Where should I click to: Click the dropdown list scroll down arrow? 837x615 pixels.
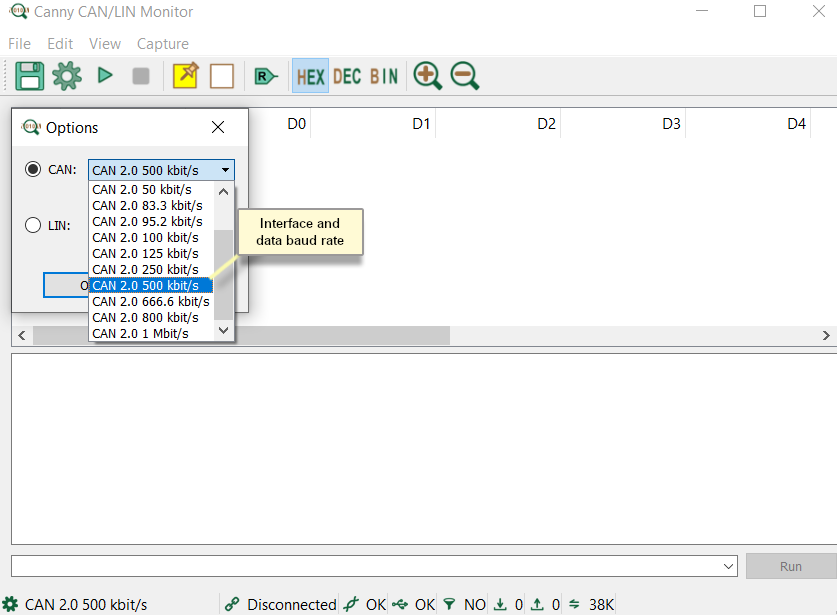point(224,330)
